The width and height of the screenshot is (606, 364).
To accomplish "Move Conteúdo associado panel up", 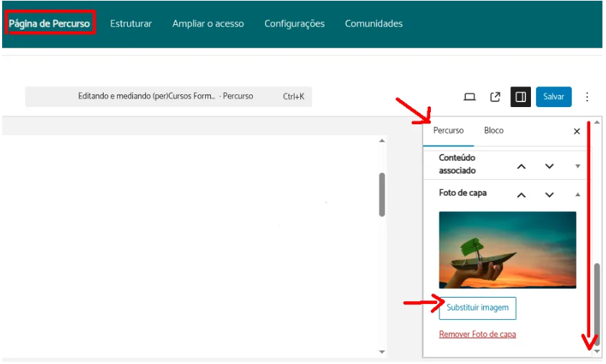I will pyautogui.click(x=522, y=166).
